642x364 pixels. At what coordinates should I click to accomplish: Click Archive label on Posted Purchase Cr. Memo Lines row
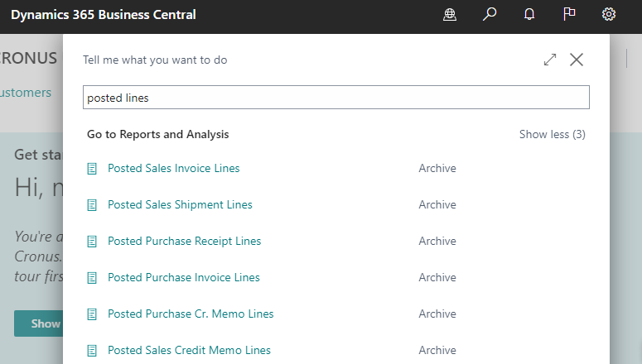pos(437,314)
